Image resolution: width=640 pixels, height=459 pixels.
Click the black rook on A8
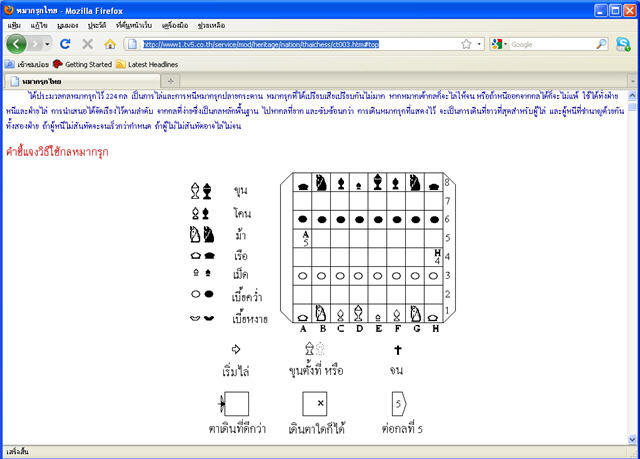(x=303, y=186)
